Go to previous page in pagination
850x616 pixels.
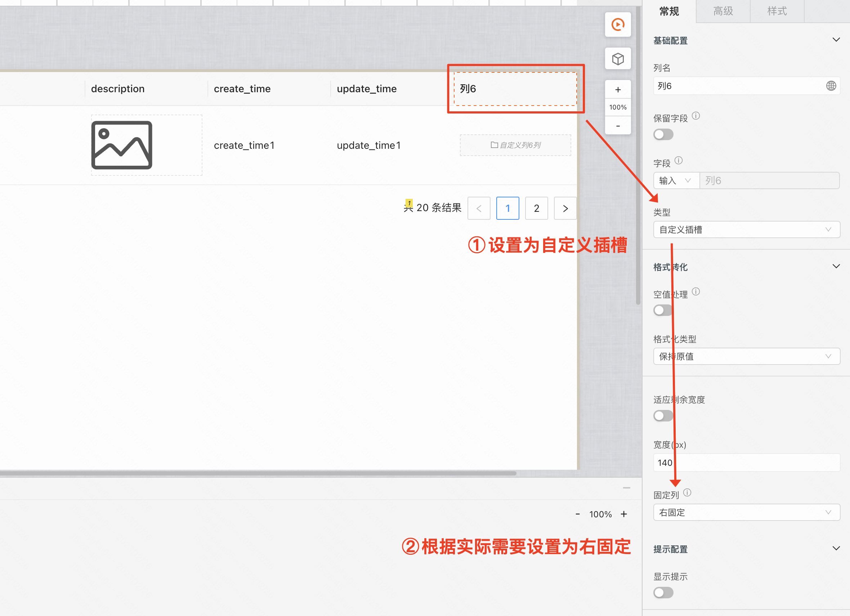click(479, 208)
